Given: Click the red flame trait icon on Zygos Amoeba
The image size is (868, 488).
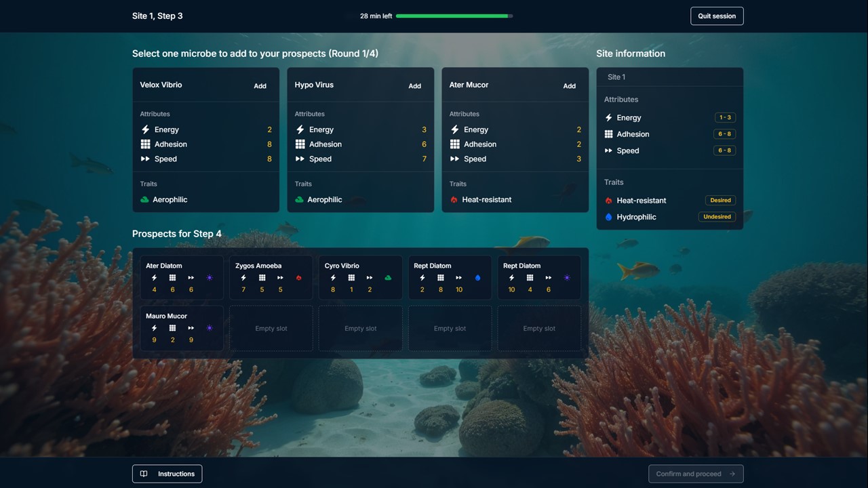Looking at the screenshot, I should (x=299, y=278).
